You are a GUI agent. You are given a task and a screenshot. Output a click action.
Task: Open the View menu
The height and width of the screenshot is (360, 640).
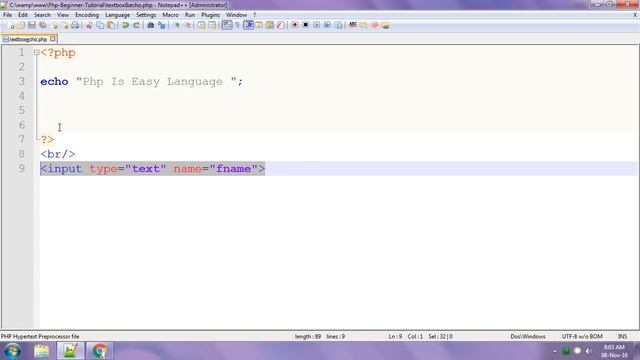(62, 15)
